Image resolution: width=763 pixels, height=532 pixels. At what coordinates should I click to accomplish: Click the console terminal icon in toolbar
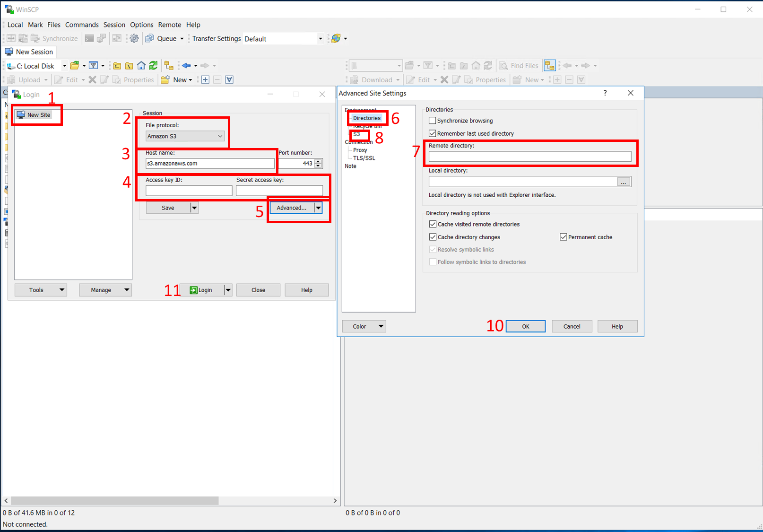(89, 38)
